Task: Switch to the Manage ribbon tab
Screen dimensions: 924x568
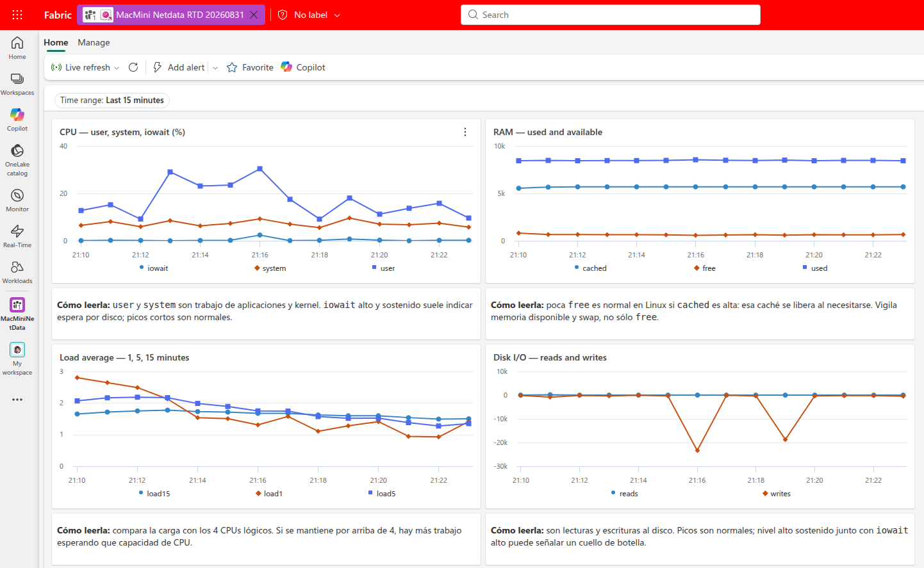Action: click(x=94, y=42)
